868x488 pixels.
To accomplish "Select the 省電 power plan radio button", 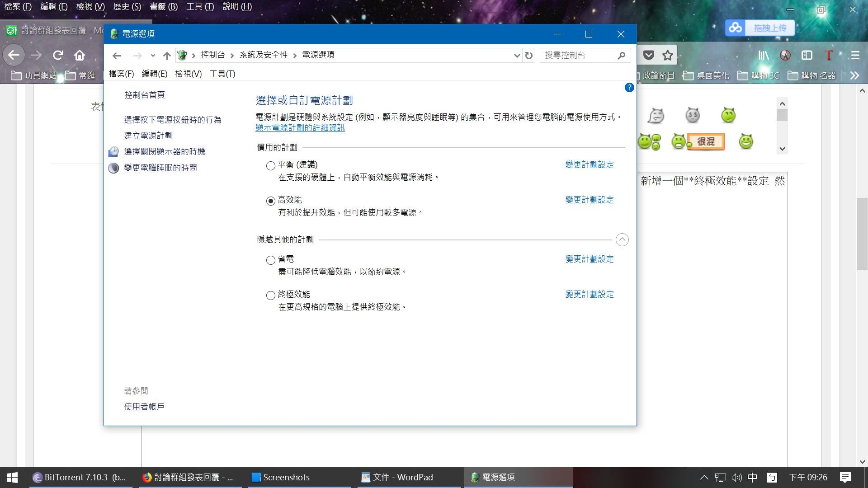I will (x=270, y=260).
